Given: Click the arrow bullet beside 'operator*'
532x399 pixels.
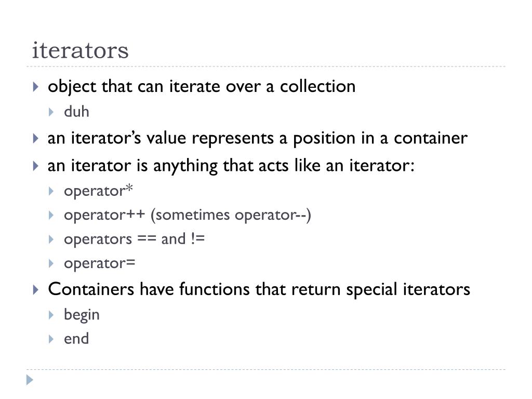Looking at the screenshot, I should (x=51, y=191).
